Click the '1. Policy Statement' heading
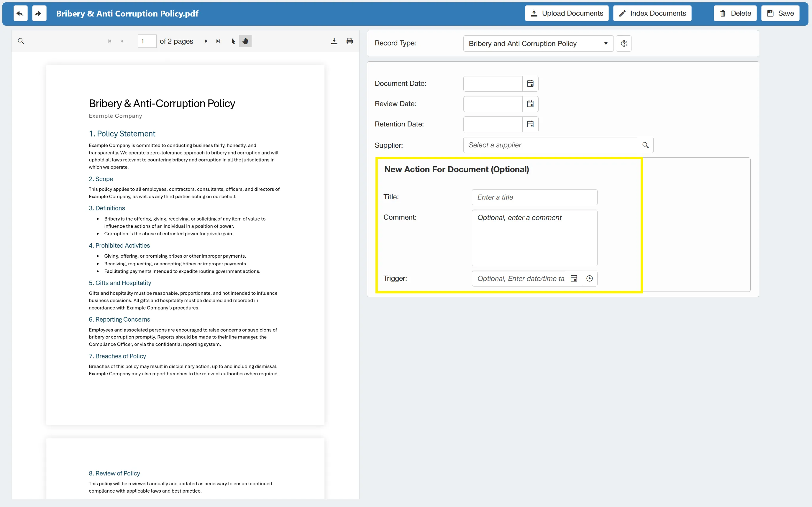The width and height of the screenshot is (812, 507). point(122,134)
